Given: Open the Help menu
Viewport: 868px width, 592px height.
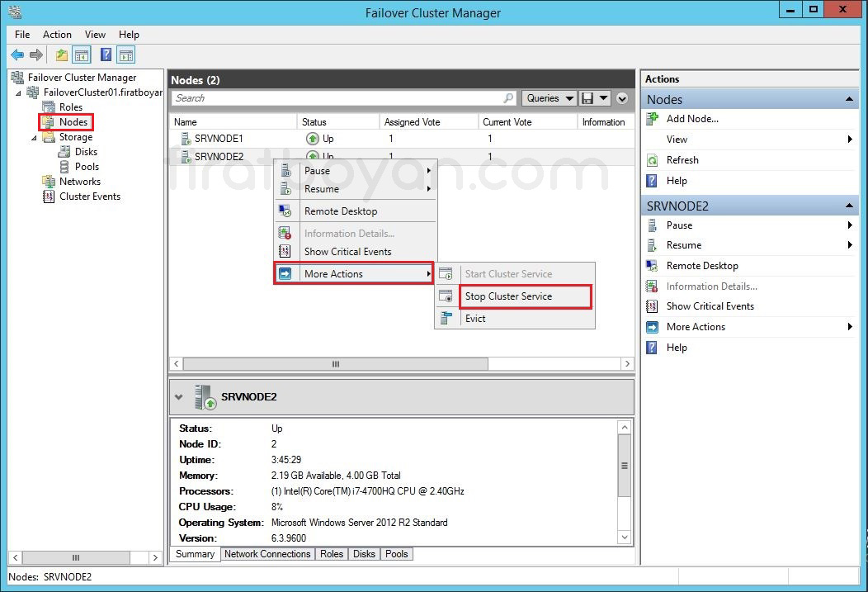Looking at the screenshot, I should click(129, 35).
